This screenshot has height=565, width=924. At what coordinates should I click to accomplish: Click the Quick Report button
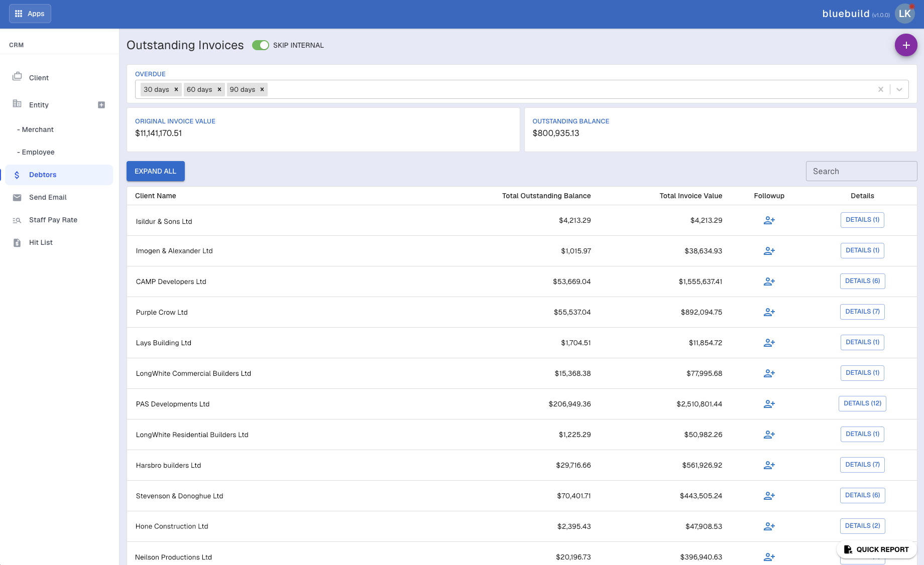pyautogui.click(x=876, y=549)
